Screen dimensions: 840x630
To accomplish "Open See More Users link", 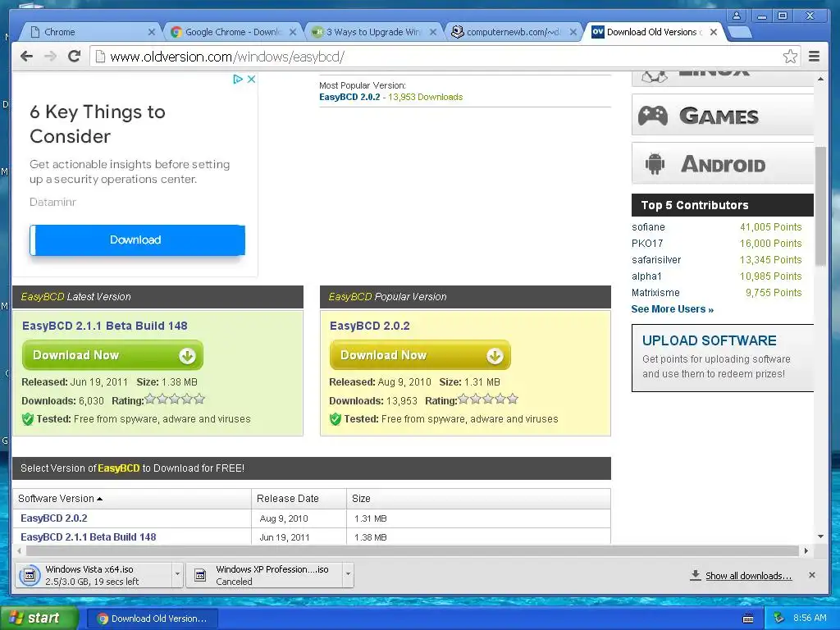I will click(x=672, y=309).
